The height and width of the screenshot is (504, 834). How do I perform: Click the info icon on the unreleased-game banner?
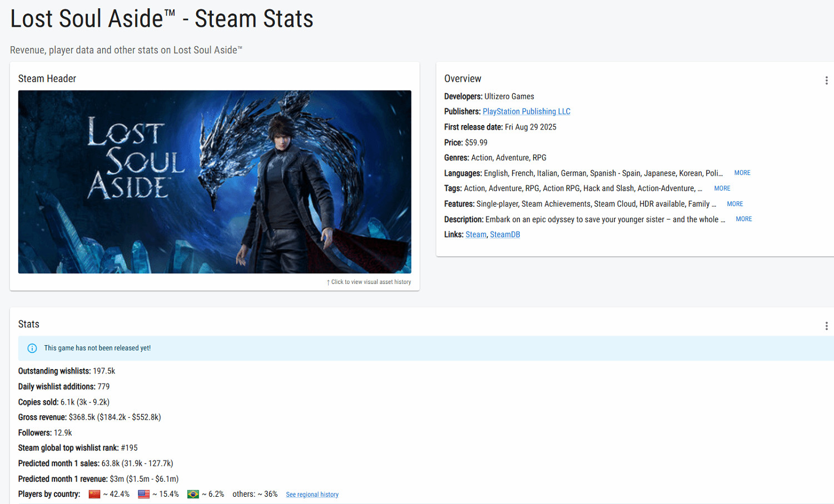pyautogui.click(x=32, y=348)
